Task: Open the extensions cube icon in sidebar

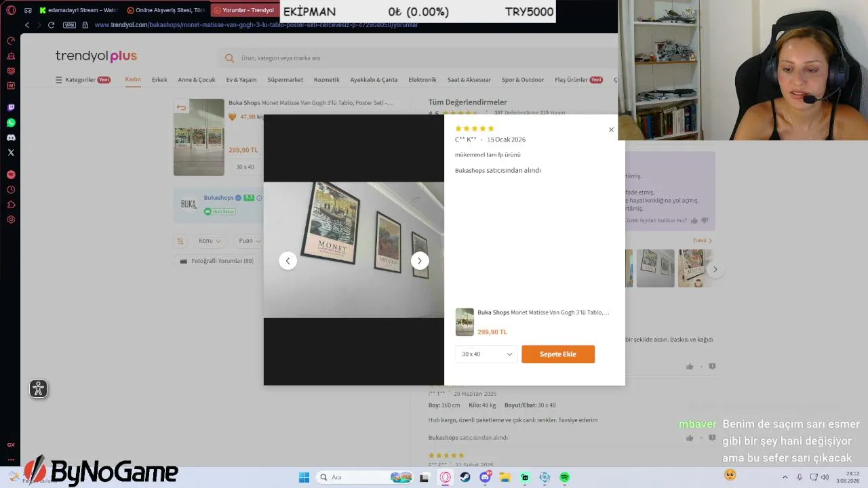Action: tap(11, 205)
